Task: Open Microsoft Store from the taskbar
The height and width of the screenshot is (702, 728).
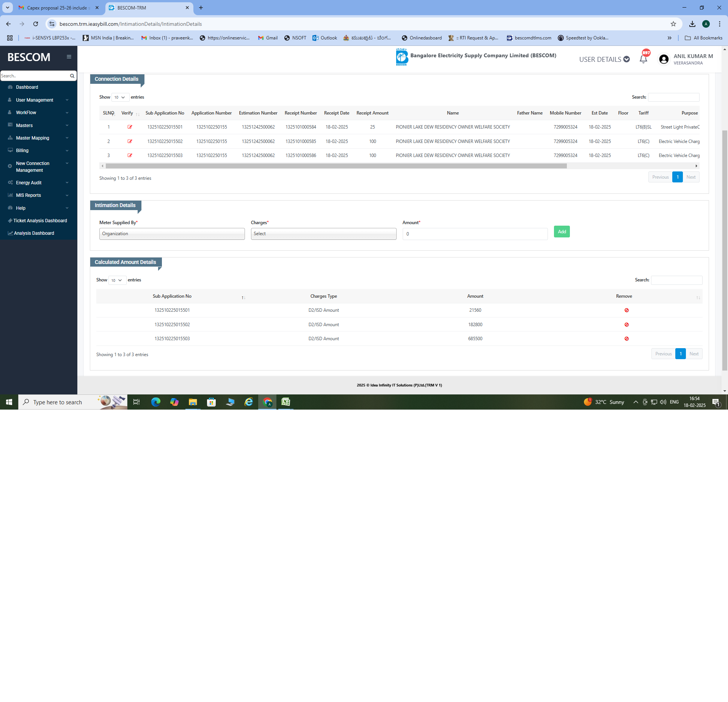Action: tap(212, 402)
